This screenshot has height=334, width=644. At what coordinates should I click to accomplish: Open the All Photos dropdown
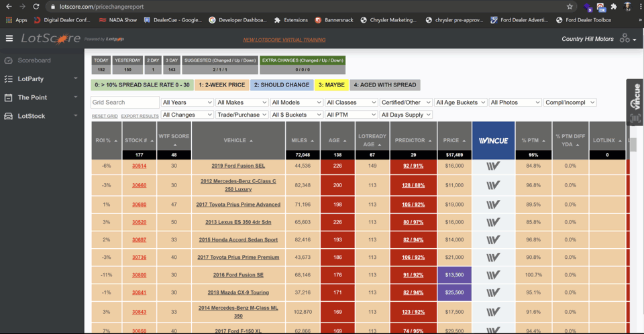pos(515,103)
